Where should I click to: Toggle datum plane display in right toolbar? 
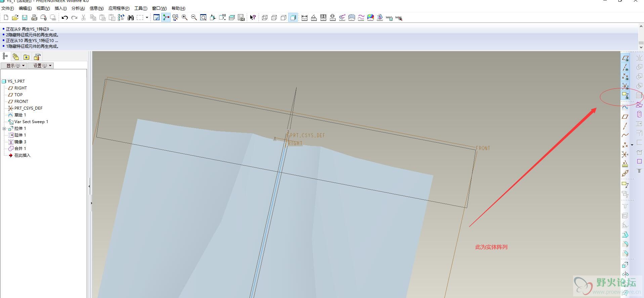[x=625, y=58]
